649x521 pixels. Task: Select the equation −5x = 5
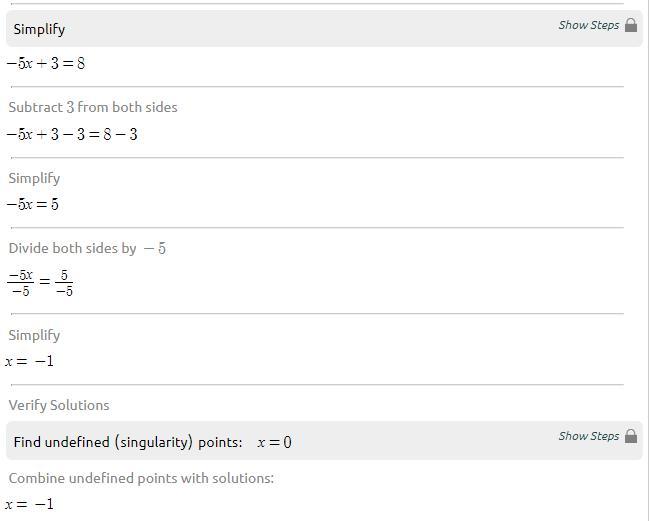(x=32, y=205)
